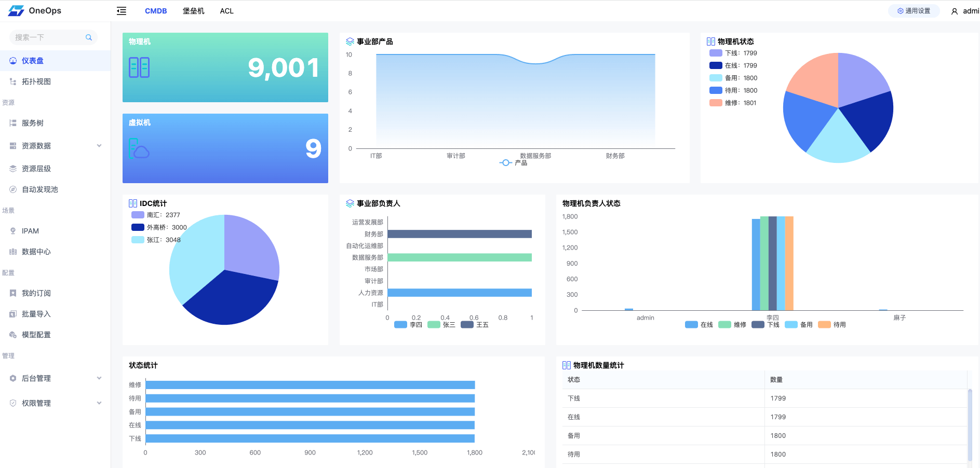Expand the 后台管理 submenu
980x468 pixels.
(x=99, y=378)
